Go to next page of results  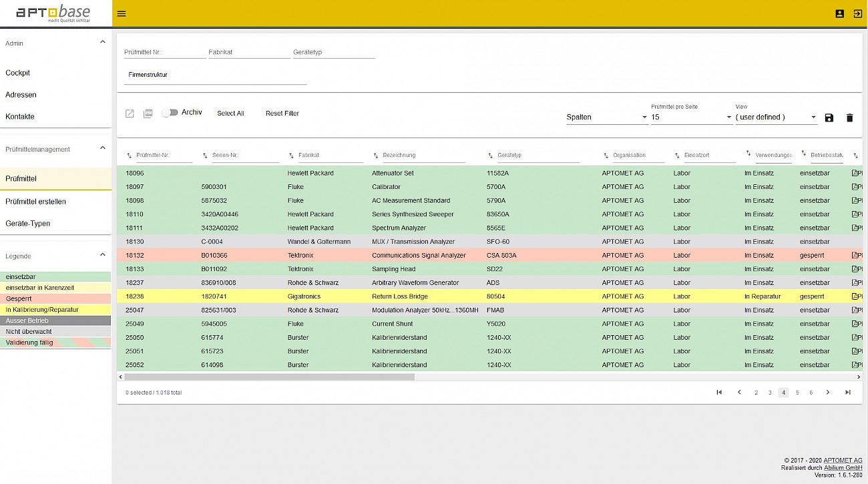tap(828, 393)
